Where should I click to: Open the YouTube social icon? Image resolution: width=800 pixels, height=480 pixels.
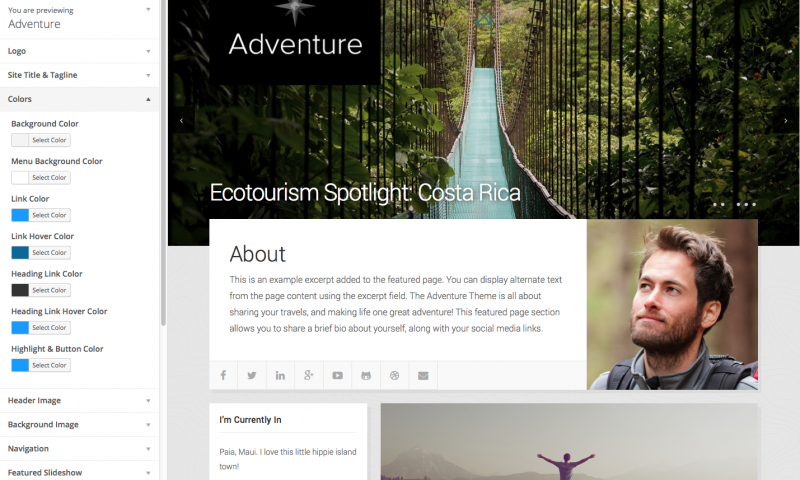(337, 375)
